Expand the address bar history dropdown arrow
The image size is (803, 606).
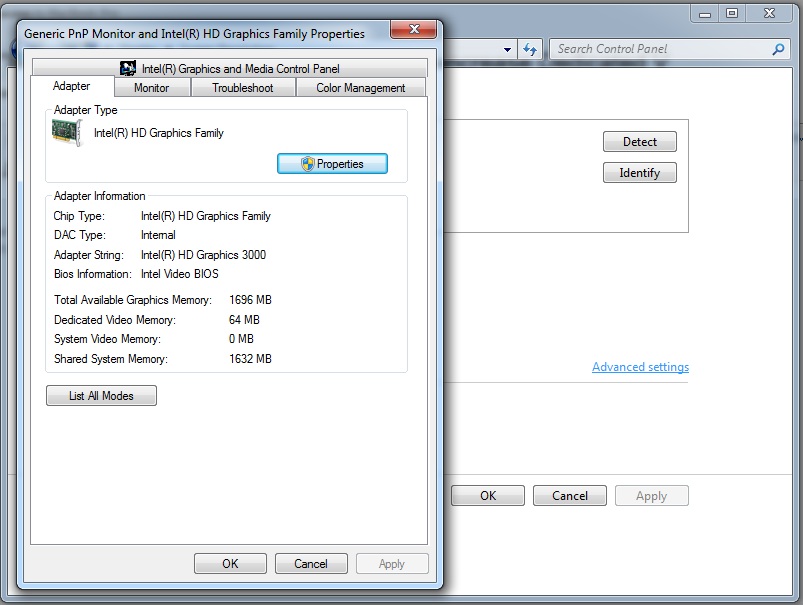click(x=508, y=50)
